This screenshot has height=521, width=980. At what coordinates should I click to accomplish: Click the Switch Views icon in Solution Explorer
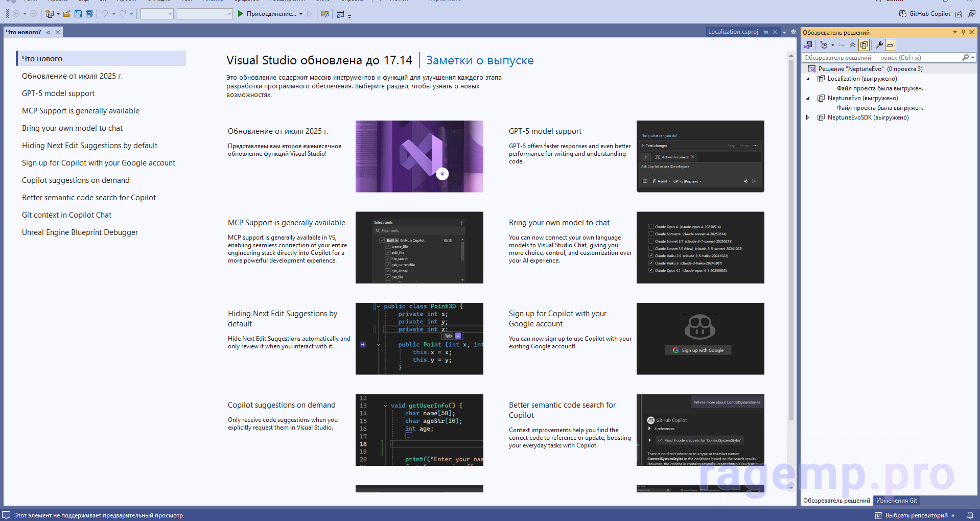click(x=808, y=45)
